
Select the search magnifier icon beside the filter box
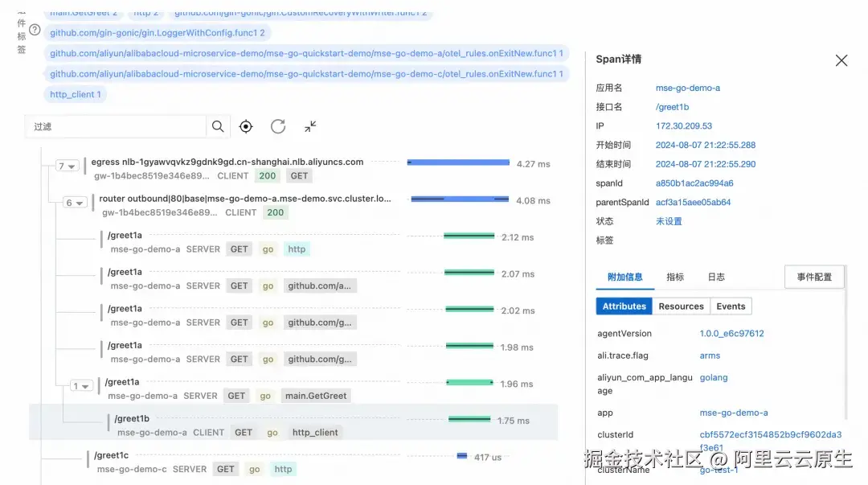coord(218,126)
